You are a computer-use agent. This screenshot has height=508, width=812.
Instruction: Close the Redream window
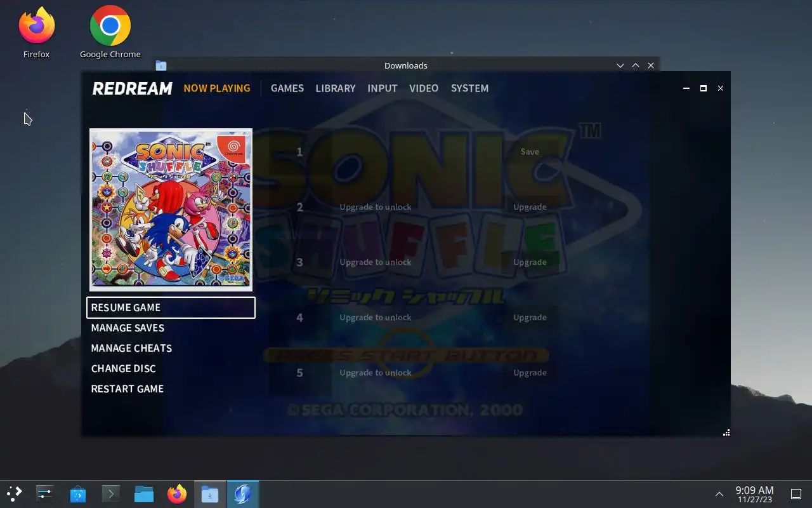pos(720,88)
